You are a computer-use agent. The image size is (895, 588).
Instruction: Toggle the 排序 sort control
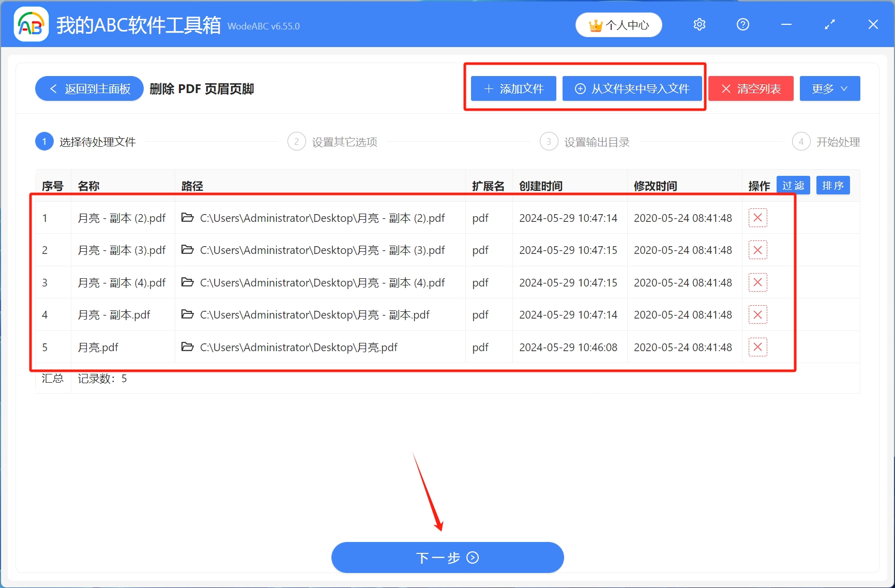(832, 185)
